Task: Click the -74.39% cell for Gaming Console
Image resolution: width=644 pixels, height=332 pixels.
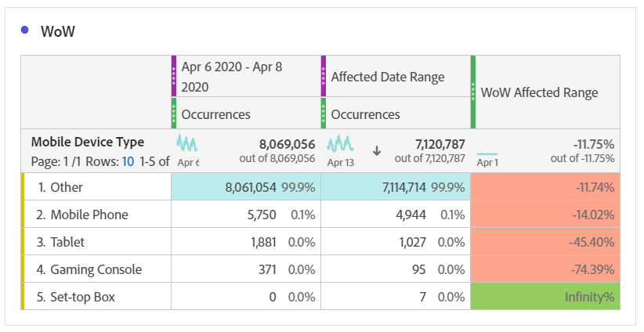Action: coord(545,269)
